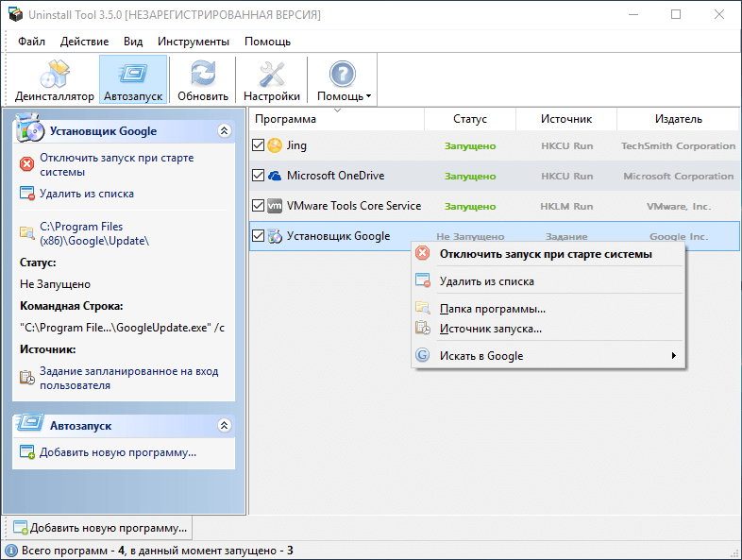Click Добавить новую программу button at bottom
This screenshot has height=560, width=742.
point(101,528)
